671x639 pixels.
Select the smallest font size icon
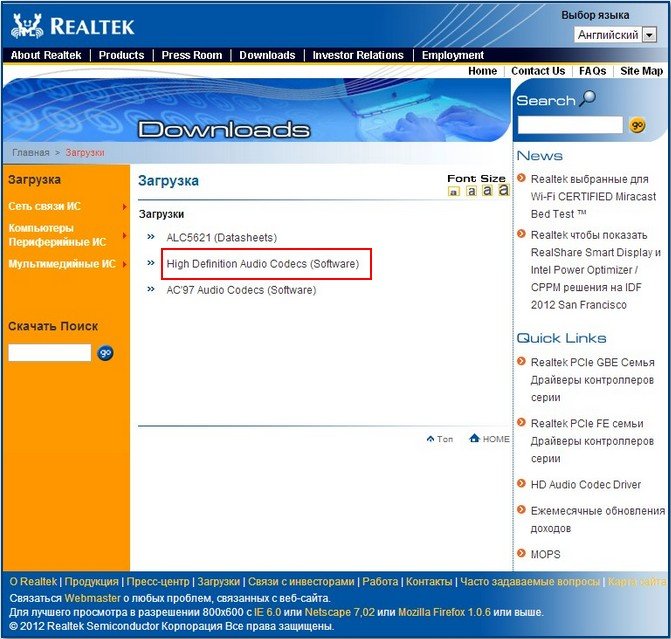coord(454,191)
